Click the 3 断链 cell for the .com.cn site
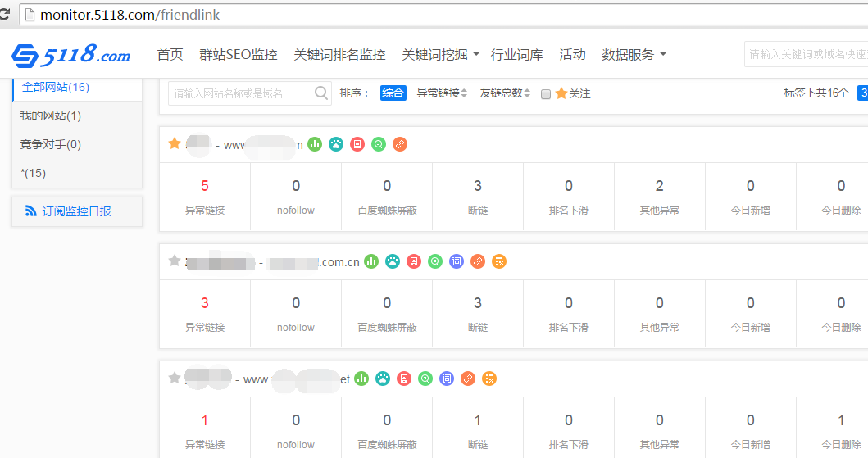 click(x=478, y=314)
